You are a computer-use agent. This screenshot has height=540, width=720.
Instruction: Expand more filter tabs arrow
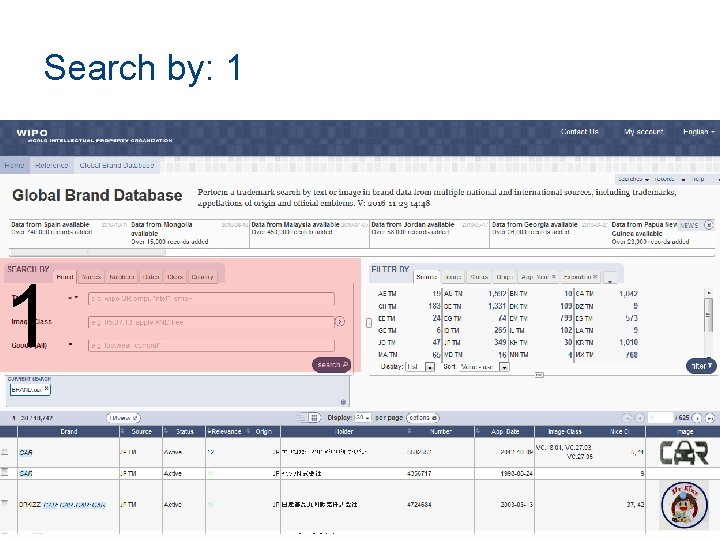click(610, 278)
